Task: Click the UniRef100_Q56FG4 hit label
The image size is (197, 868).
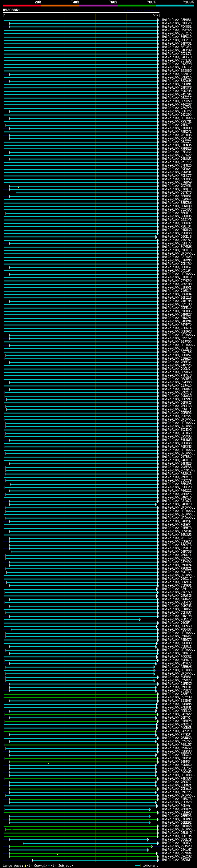Action: point(177,362)
